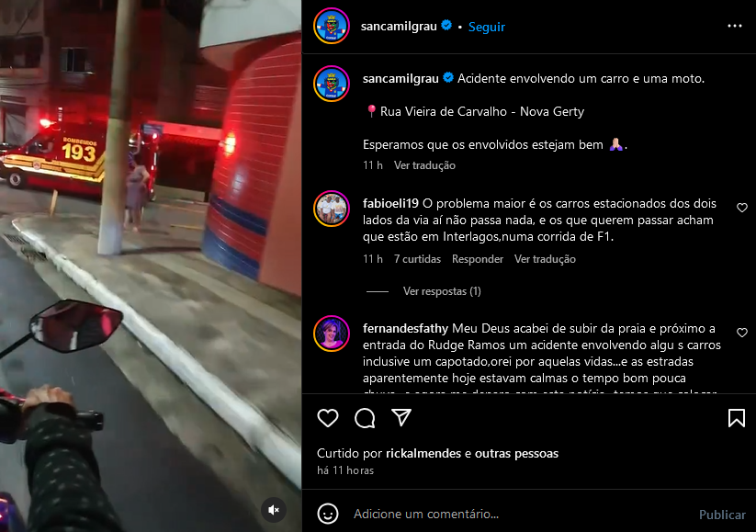This screenshot has width=756, height=532.
Task: Open sancamilgrau header profile picture
Action: (332, 26)
